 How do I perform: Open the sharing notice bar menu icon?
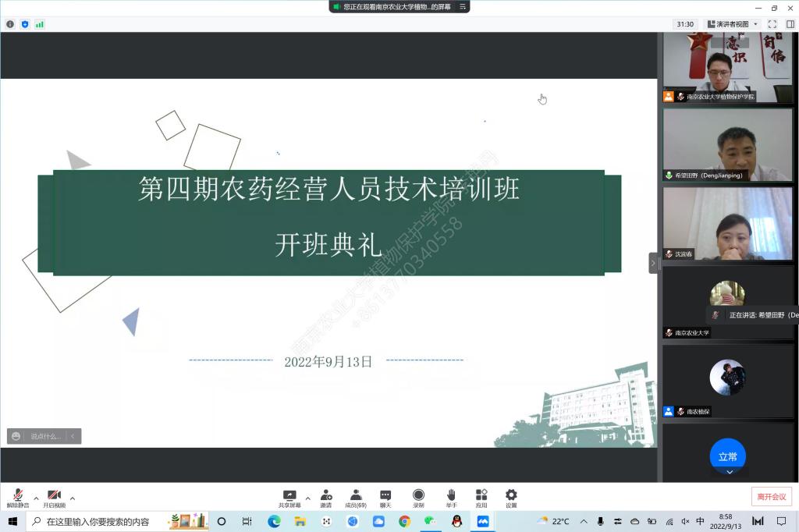coord(461,6)
